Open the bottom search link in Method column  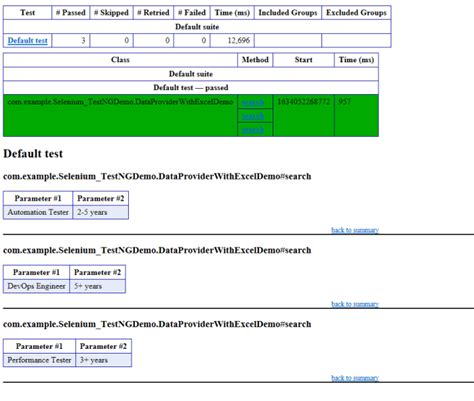coord(253,130)
